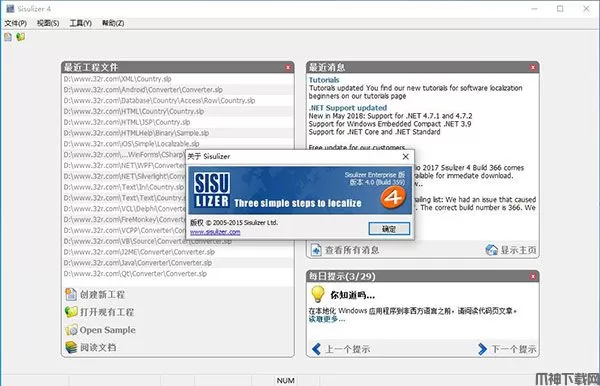Click the open project toolbar icon

click(21, 37)
